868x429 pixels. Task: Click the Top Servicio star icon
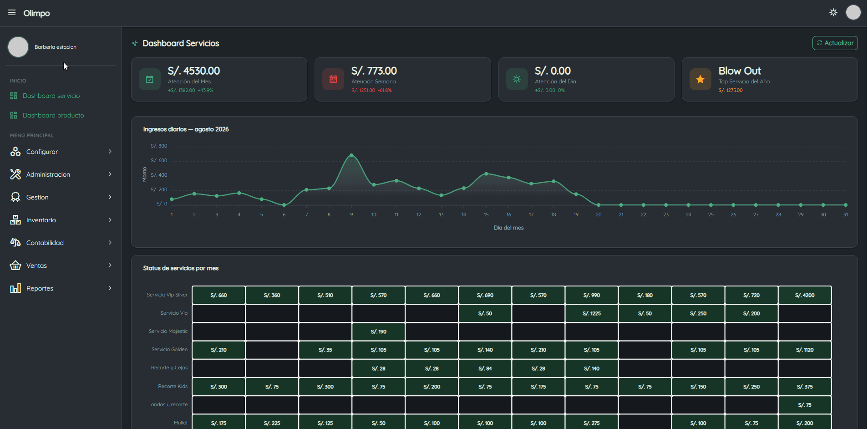pyautogui.click(x=700, y=79)
